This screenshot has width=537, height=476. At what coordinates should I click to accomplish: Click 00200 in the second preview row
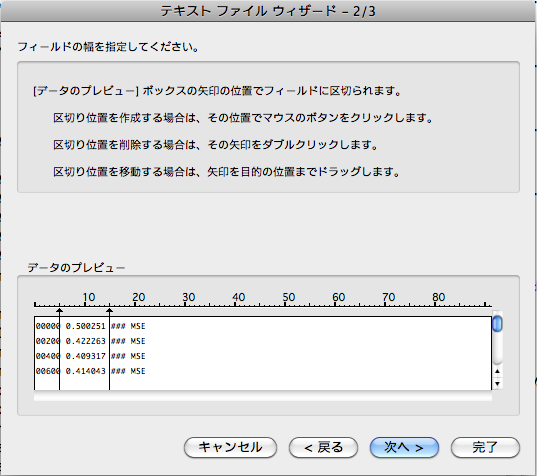click(48, 341)
